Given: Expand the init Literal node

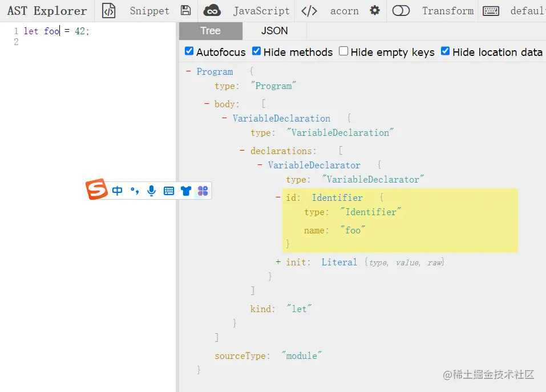Looking at the screenshot, I should pyautogui.click(x=278, y=262).
